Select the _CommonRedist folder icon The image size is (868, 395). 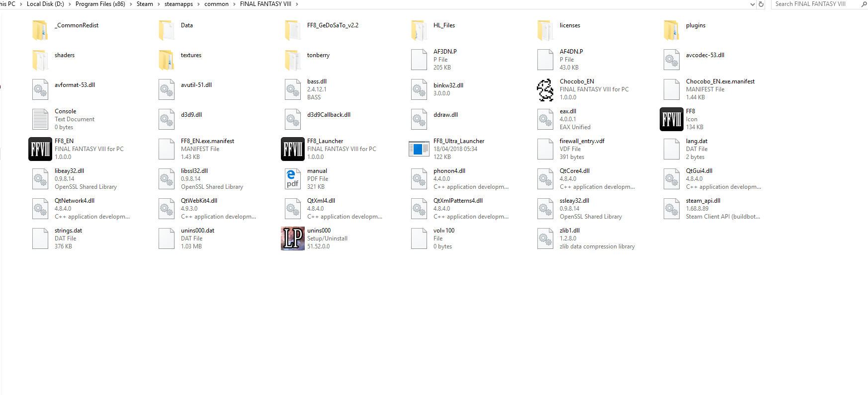[40, 30]
